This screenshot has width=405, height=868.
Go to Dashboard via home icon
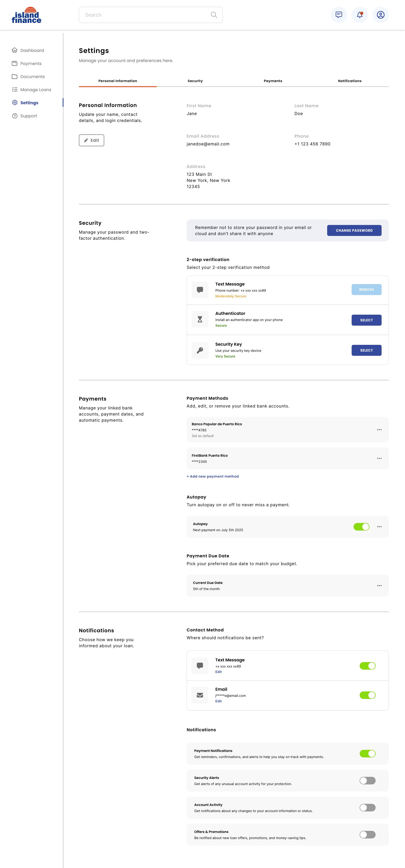coord(15,50)
